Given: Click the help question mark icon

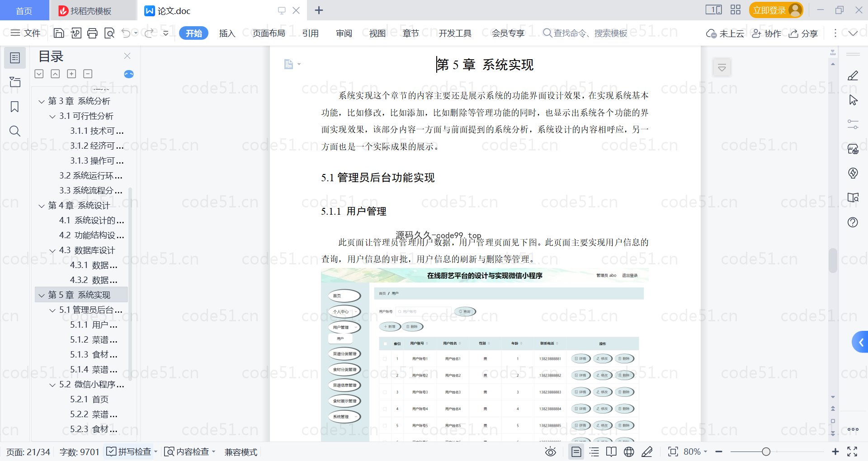Looking at the screenshot, I should (853, 222).
